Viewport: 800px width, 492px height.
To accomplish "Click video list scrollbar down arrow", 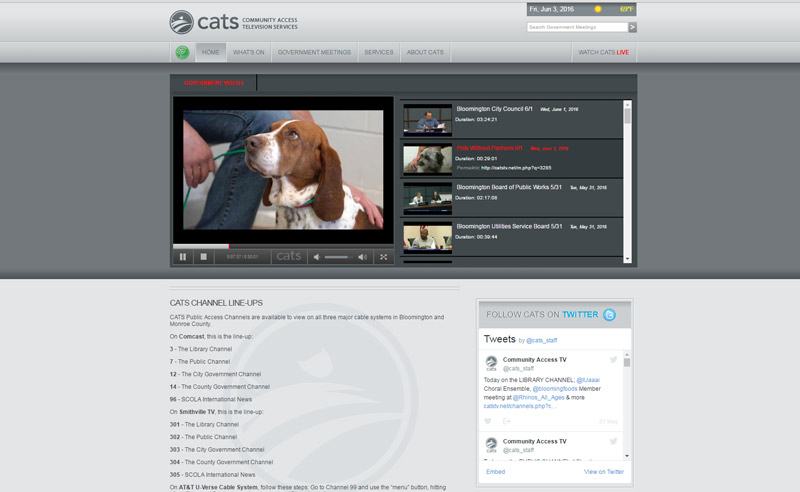I will pyautogui.click(x=627, y=259).
